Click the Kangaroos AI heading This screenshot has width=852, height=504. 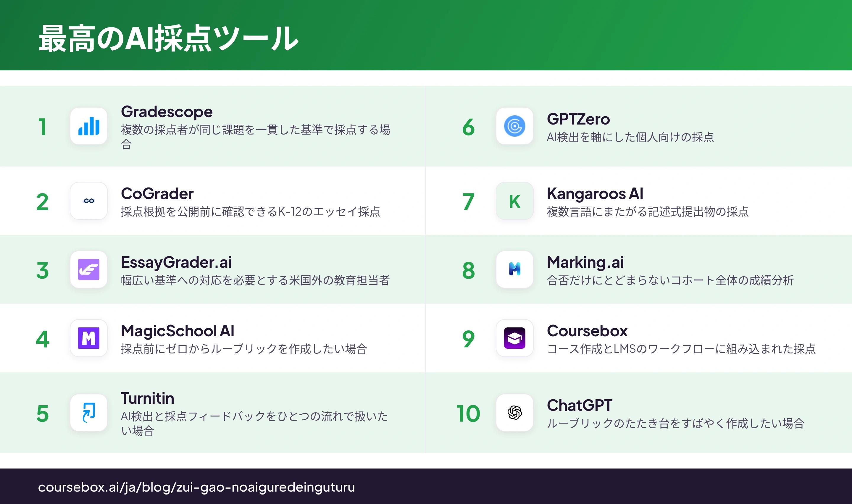[595, 194]
